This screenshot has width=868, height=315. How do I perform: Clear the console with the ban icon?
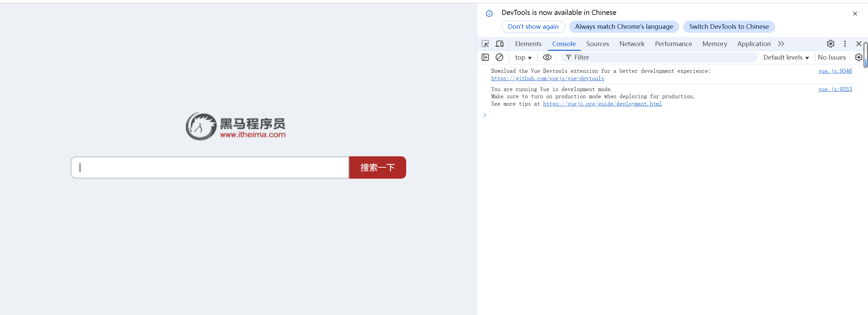tap(499, 57)
